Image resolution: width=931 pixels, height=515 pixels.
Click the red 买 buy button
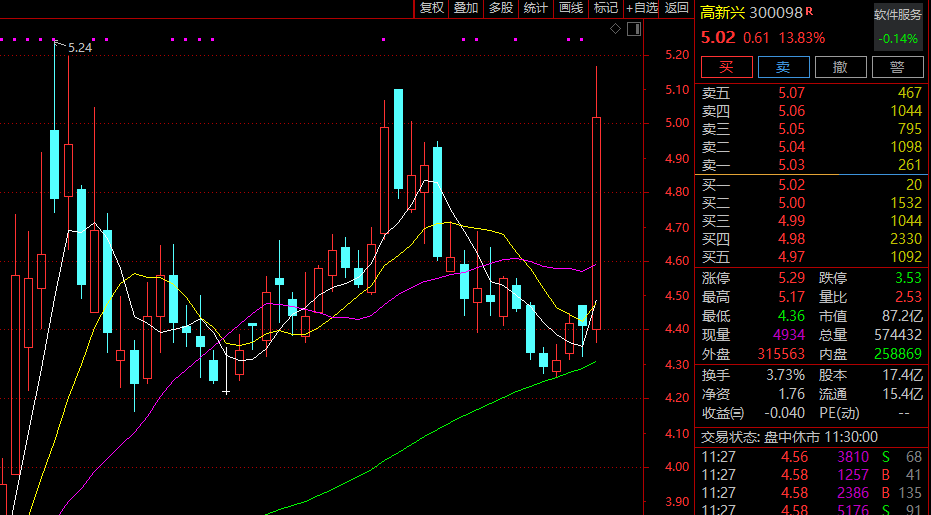pyautogui.click(x=727, y=67)
